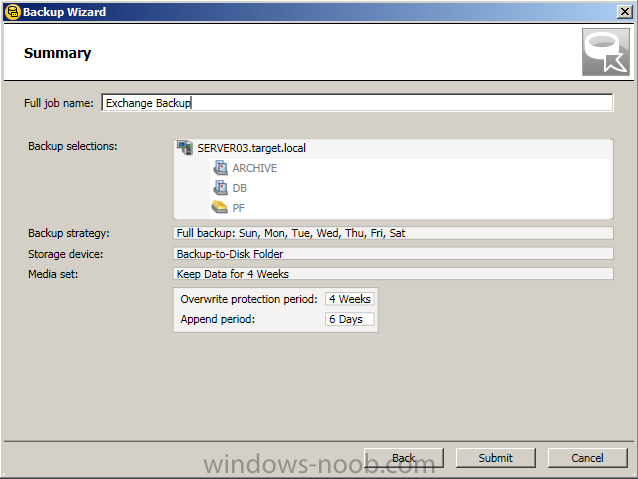
Task: Click the 6 Days append period value
Action: pos(350,319)
